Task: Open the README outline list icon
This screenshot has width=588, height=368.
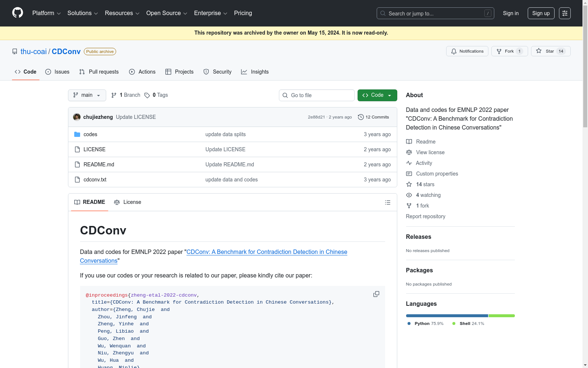Action: (x=387, y=202)
